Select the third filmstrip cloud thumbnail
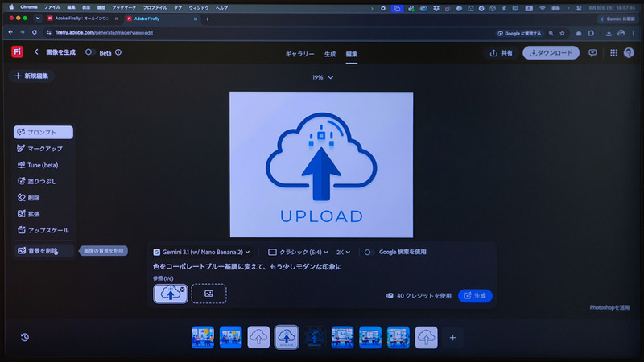This screenshot has width=644, height=362. [258, 337]
